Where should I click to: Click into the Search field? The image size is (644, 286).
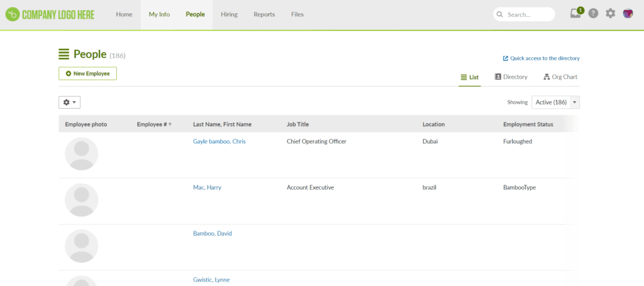tap(524, 14)
